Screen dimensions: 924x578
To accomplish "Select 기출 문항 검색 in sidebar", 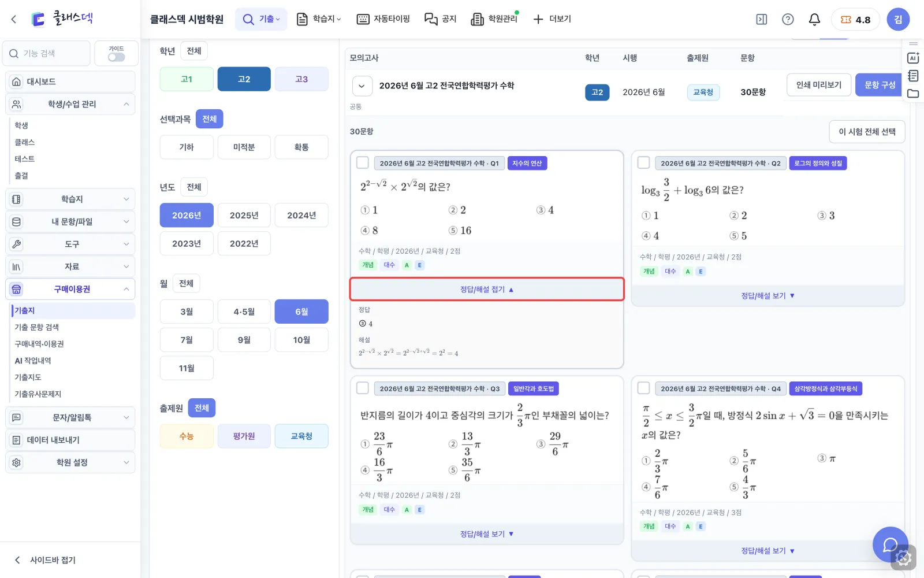I will pos(37,327).
